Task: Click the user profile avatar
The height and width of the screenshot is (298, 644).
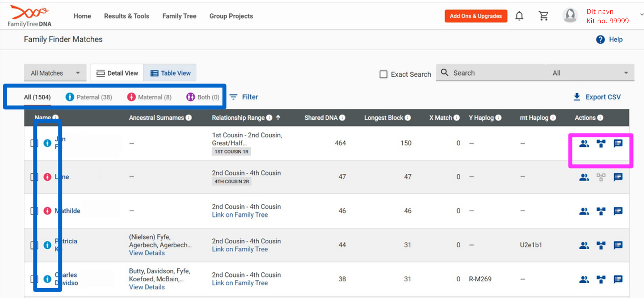Action: 570,16
